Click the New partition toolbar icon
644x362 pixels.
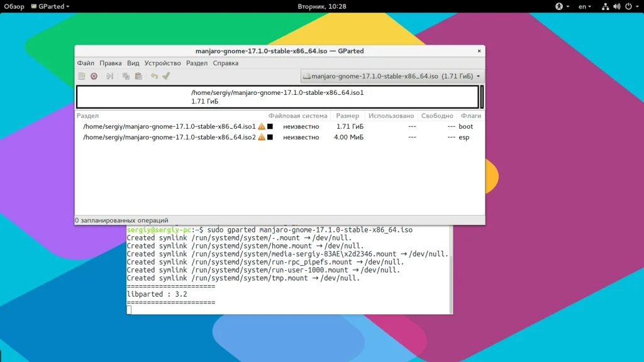click(x=82, y=76)
